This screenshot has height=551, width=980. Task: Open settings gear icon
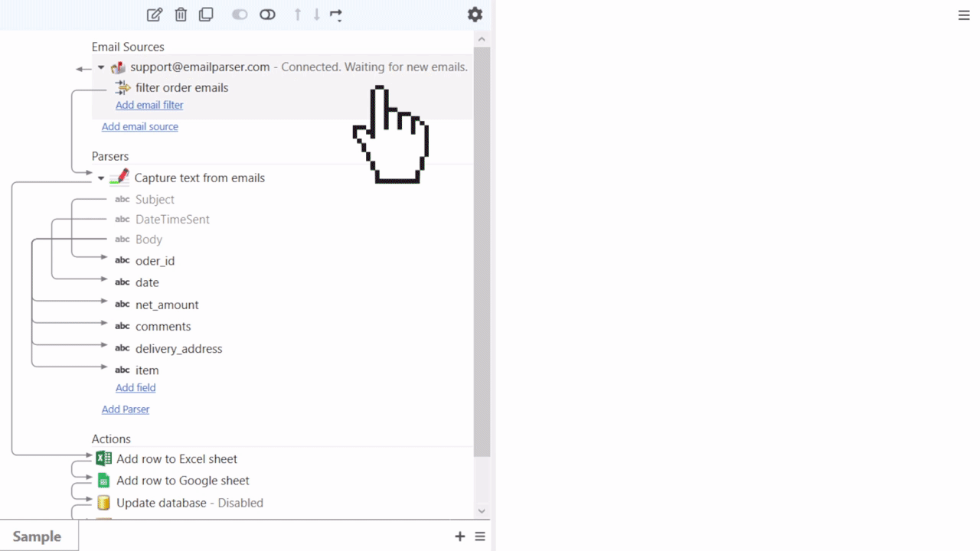click(x=475, y=15)
